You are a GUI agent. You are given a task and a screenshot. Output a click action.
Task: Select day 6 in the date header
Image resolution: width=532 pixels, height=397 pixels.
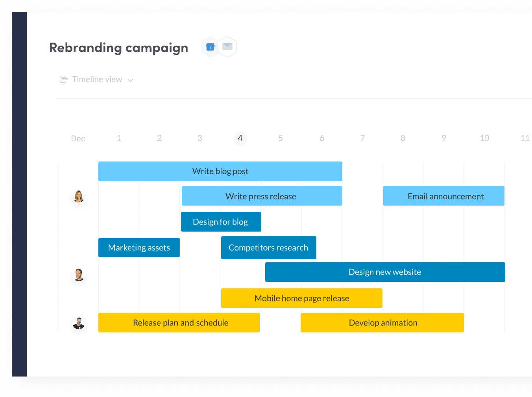(x=322, y=138)
